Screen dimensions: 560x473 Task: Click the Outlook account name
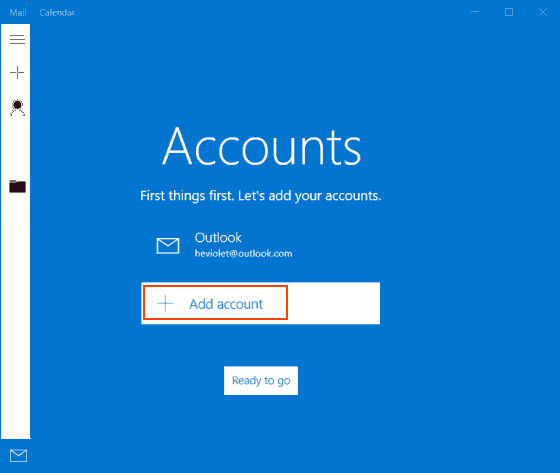pos(218,238)
